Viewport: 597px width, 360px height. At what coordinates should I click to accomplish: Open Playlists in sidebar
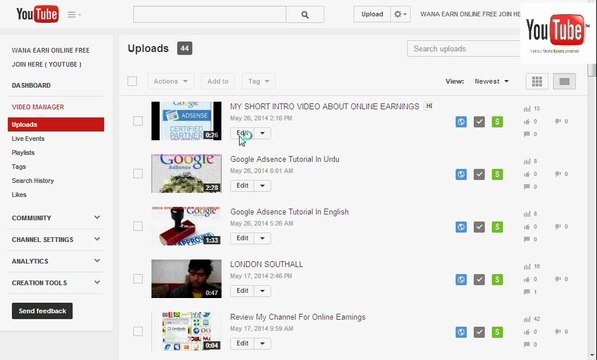(23, 153)
